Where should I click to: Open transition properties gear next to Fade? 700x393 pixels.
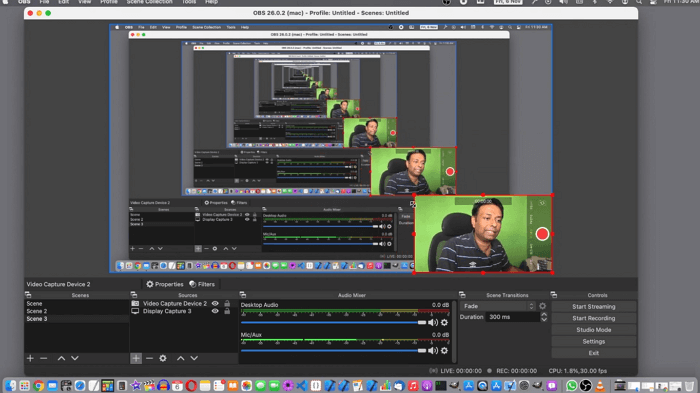tap(542, 306)
